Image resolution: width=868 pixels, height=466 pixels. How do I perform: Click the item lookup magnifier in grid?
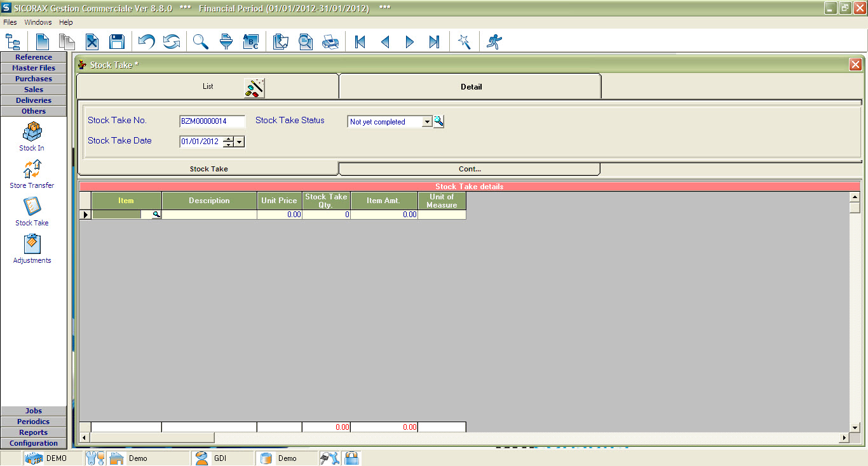point(155,215)
